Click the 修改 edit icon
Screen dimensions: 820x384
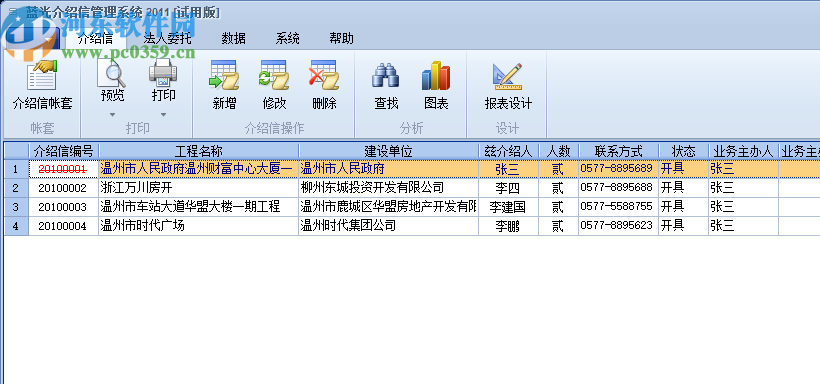[x=274, y=75]
